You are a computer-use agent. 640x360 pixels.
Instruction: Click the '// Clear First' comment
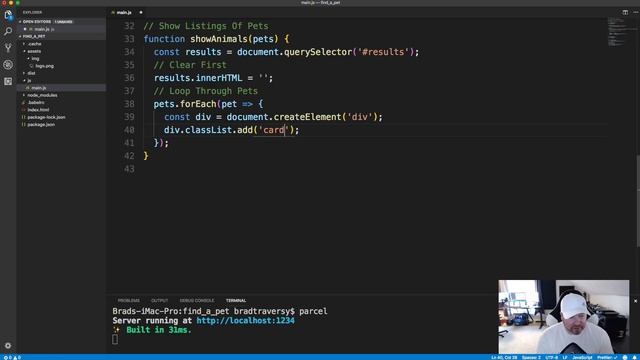190,65
